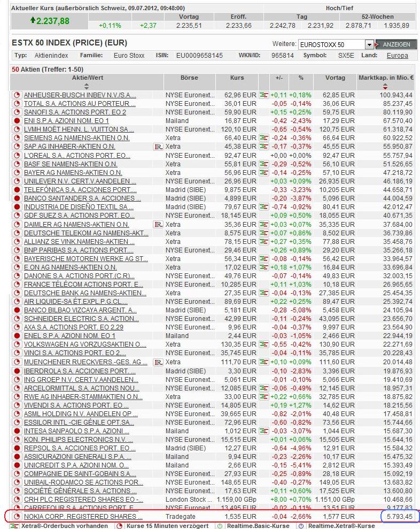The image size is (420, 529).
Task: Open the orderbook icon in the BASF SE row
Action: (x=263, y=164)
